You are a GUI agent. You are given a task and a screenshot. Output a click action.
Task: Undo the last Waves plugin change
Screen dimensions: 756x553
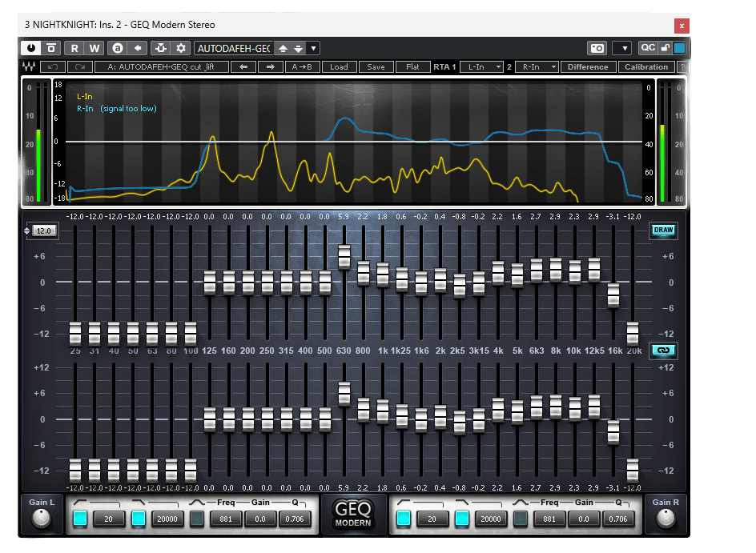click(53, 67)
